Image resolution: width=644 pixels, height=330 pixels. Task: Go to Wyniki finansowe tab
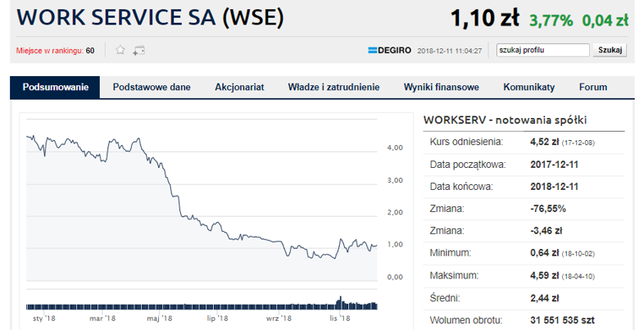click(x=441, y=87)
